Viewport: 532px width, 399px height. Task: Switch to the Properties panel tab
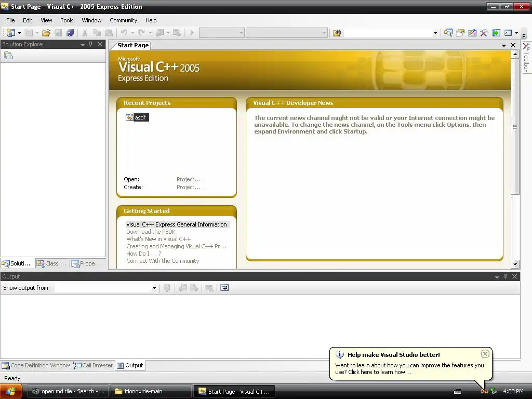point(86,263)
